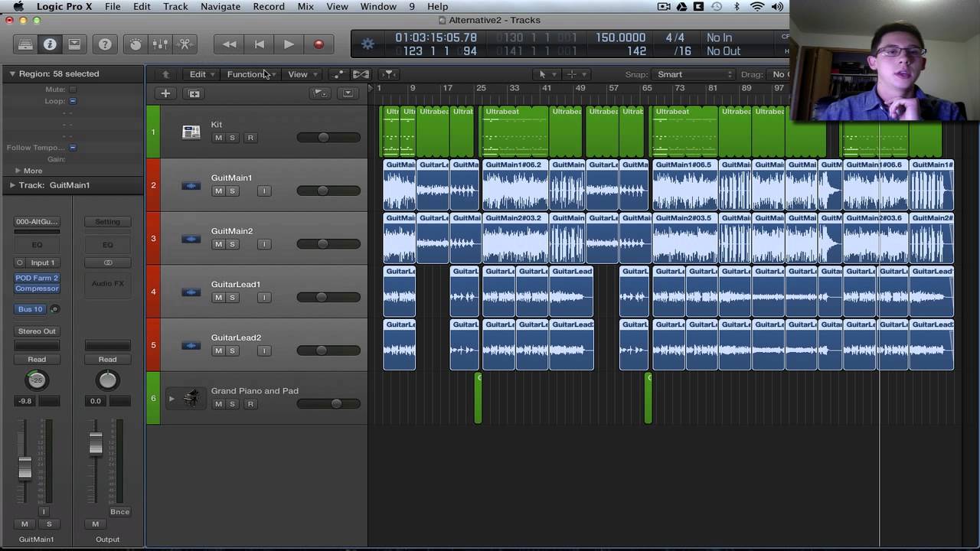Screen dimensions: 980x551
Task: Open the Window menu
Action: coord(378,7)
